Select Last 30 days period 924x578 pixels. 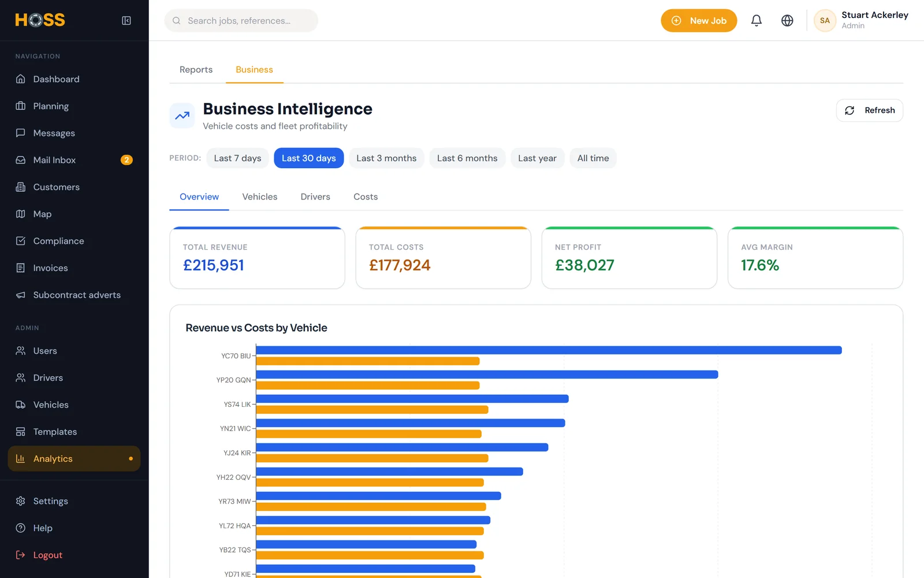click(309, 158)
